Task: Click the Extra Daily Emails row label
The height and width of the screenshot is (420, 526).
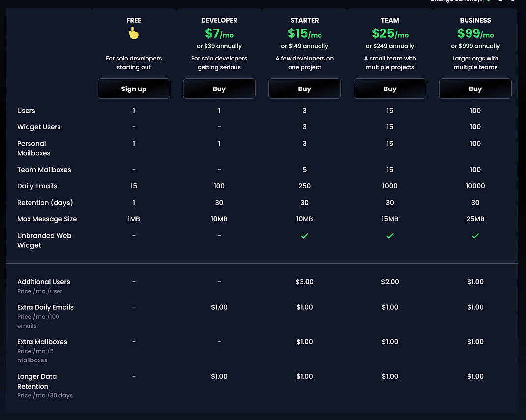Action: tap(45, 307)
